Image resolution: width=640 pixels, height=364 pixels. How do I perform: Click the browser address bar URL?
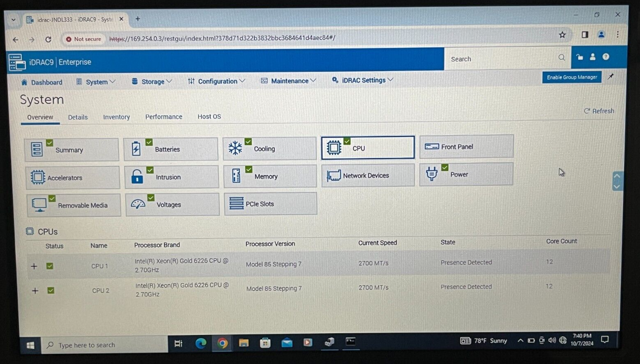222,38
